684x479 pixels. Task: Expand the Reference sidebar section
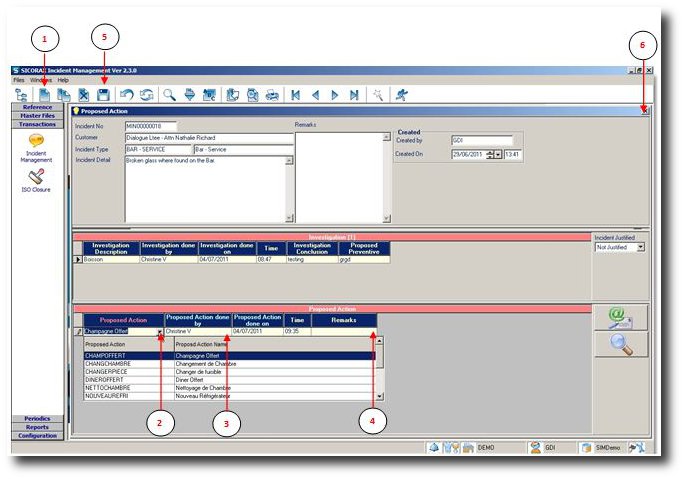tap(37, 106)
